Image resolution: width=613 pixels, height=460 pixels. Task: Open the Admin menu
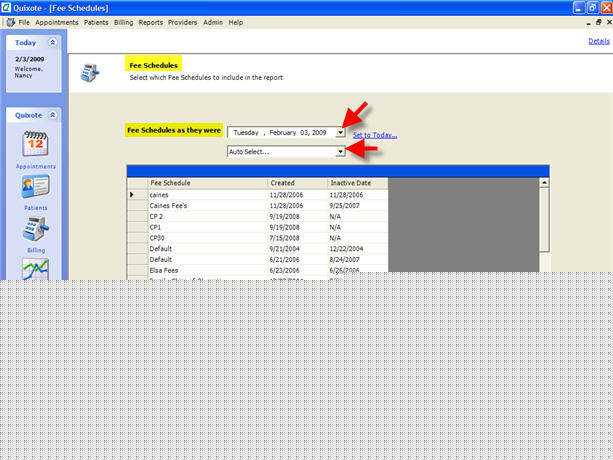coord(213,22)
